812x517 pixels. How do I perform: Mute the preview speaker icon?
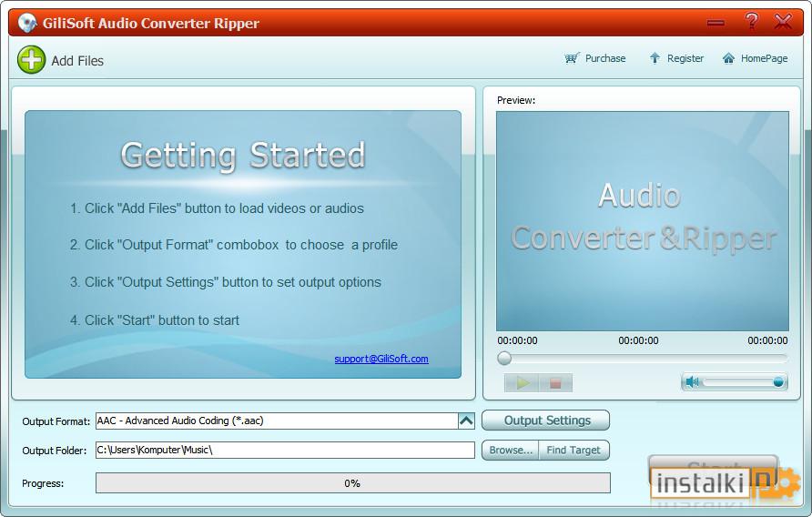click(x=692, y=382)
